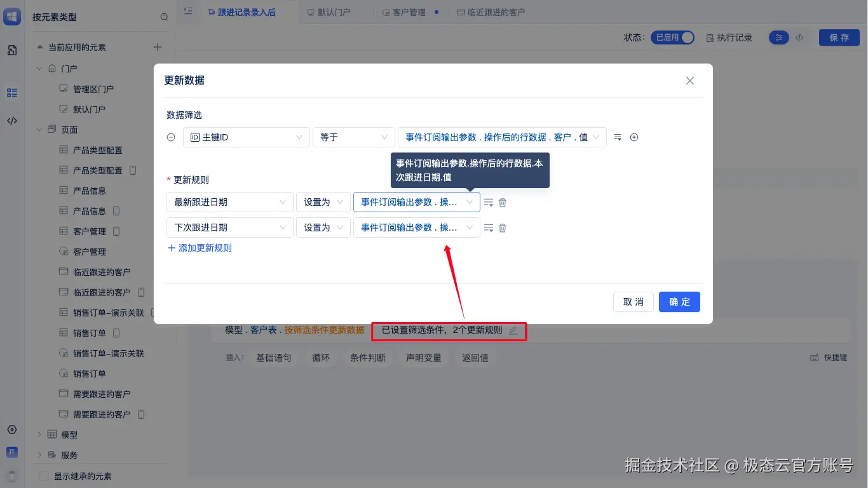Viewport: 868px width, 488px height.
Task: Open value dropdown for 最新跟进日期 rule
Action: coord(417,202)
